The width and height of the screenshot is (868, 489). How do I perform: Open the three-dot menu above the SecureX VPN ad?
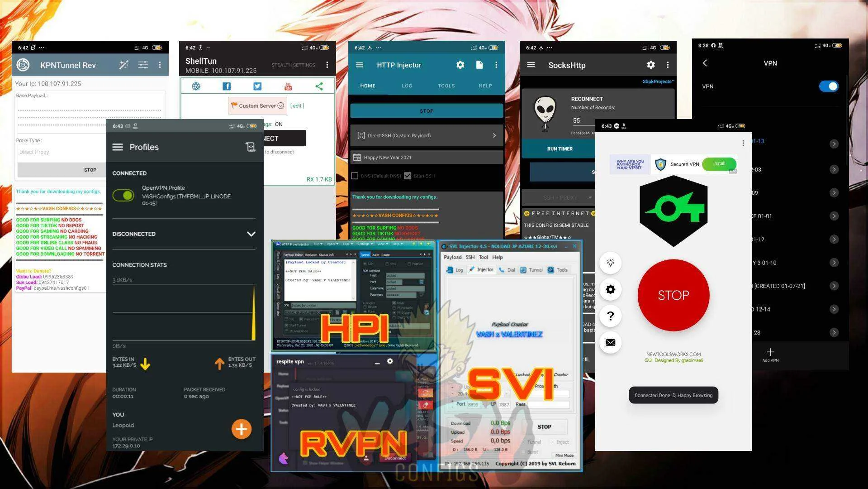tap(743, 144)
